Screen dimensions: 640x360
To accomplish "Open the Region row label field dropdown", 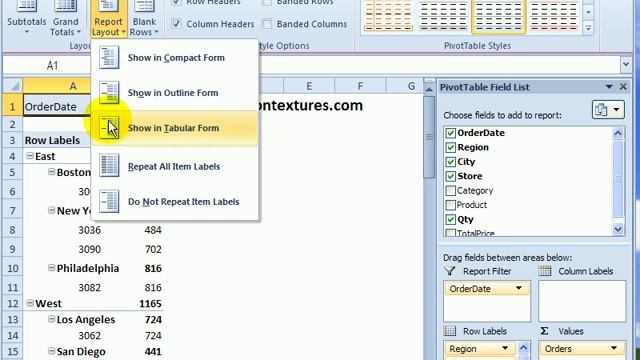I will click(x=505, y=348).
